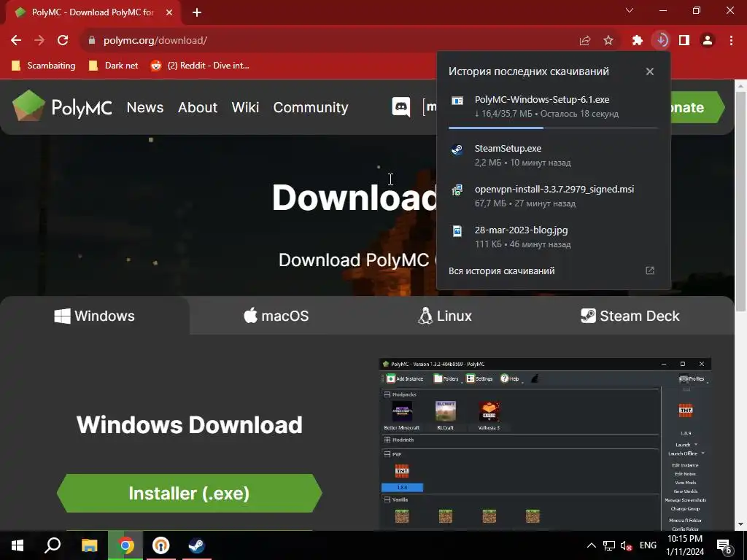This screenshot has width=747, height=560.
Task: Click the ENG language indicator
Action: (x=648, y=545)
